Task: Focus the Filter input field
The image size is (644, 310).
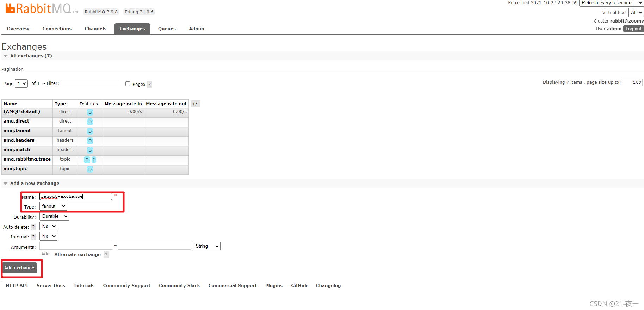Action: click(x=91, y=83)
